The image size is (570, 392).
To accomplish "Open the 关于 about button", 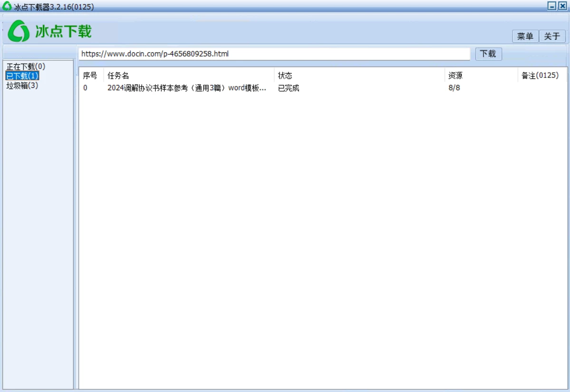I will [552, 36].
